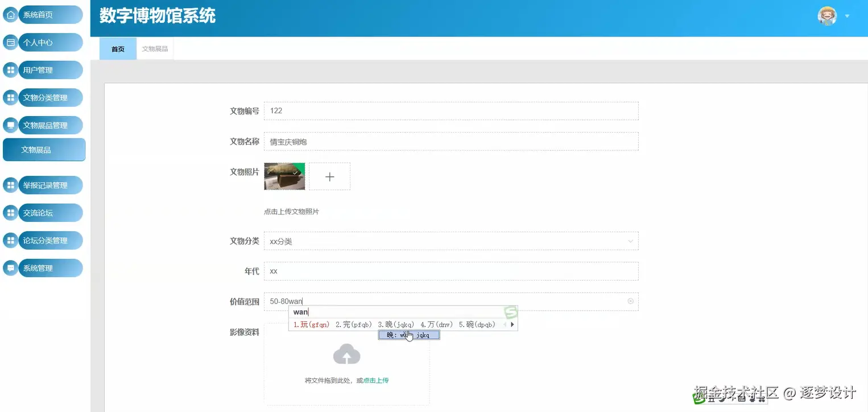The height and width of the screenshot is (412, 868).
Task: Click the 文物名称 input field
Action: pyautogui.click(x=451, y=142)
